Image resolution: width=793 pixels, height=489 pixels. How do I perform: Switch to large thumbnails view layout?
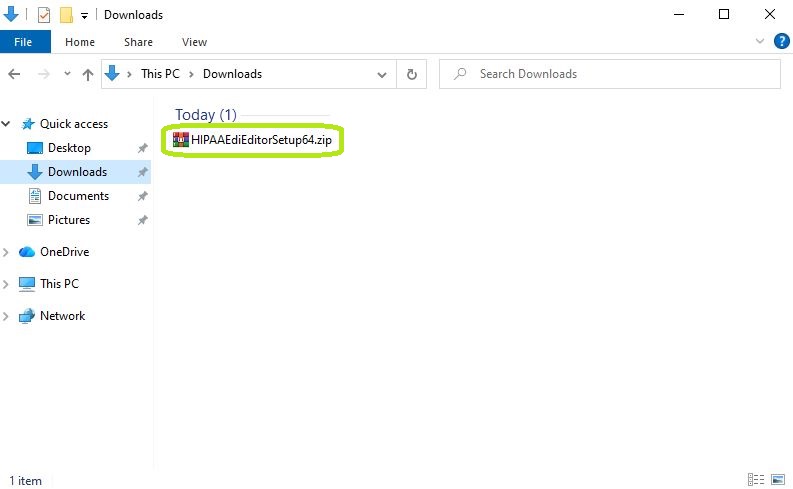(x=778, y=479)
